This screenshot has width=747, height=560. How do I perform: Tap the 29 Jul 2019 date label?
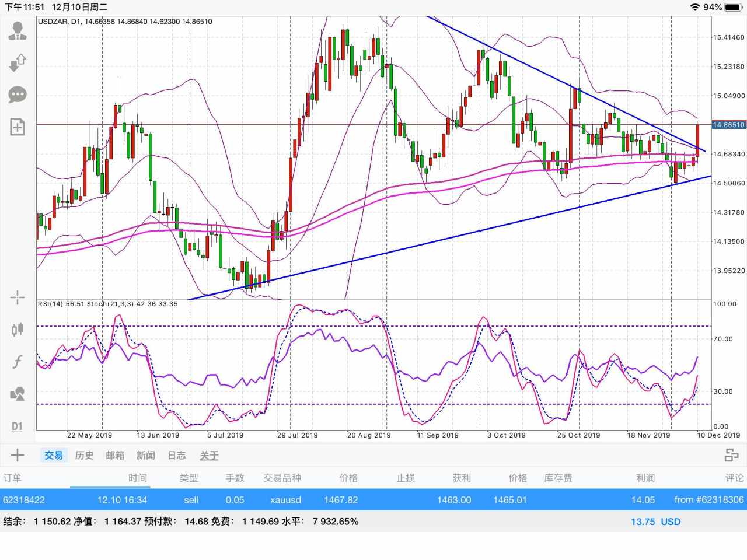[x=298, y=435]
